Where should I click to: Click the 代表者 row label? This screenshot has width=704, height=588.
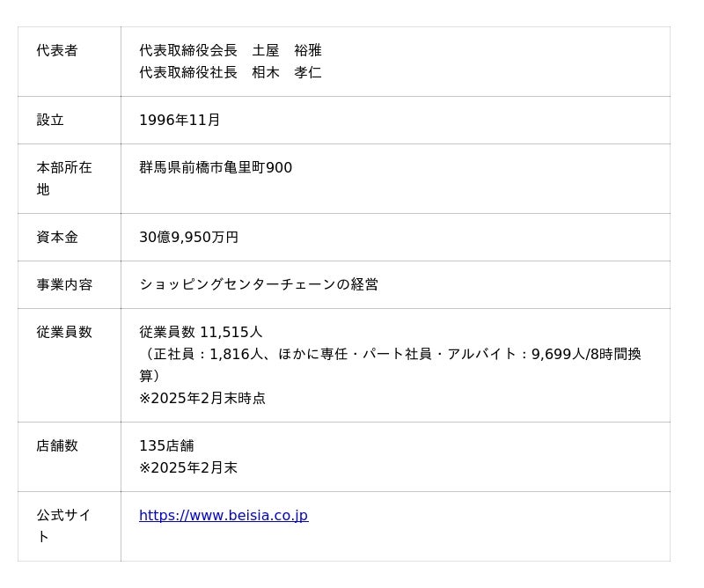point(57,51)
